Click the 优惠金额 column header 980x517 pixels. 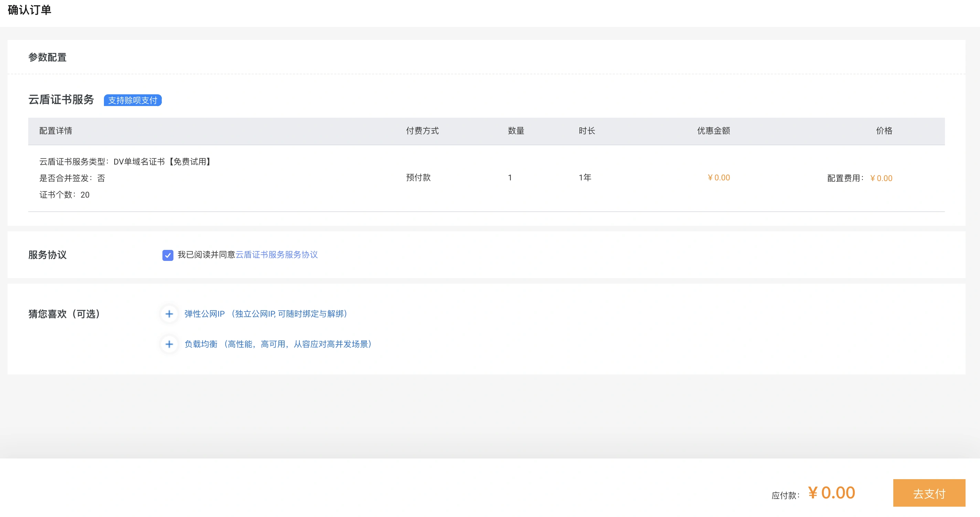pyautogui.click(x=713, y=131)
